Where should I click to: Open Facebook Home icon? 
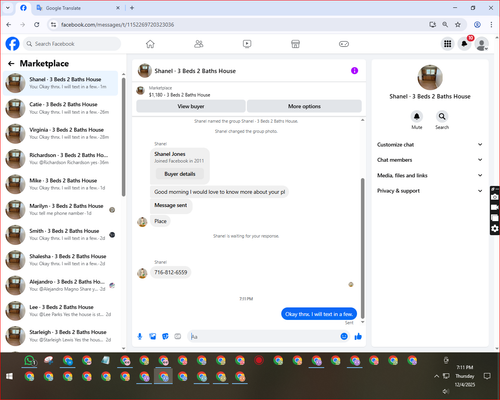tap(150, 44)
